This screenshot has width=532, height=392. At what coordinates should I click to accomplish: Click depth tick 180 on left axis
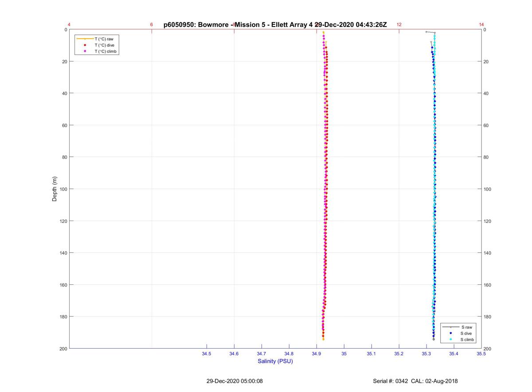point(63,317)
